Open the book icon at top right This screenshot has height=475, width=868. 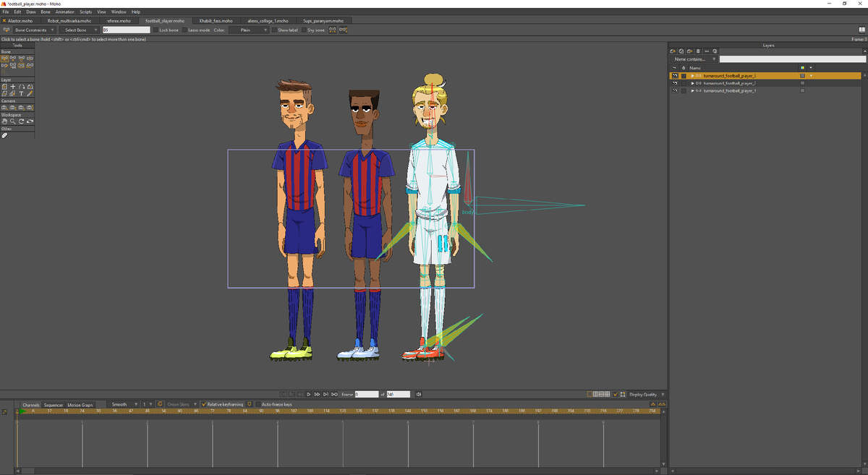(861, 30)
